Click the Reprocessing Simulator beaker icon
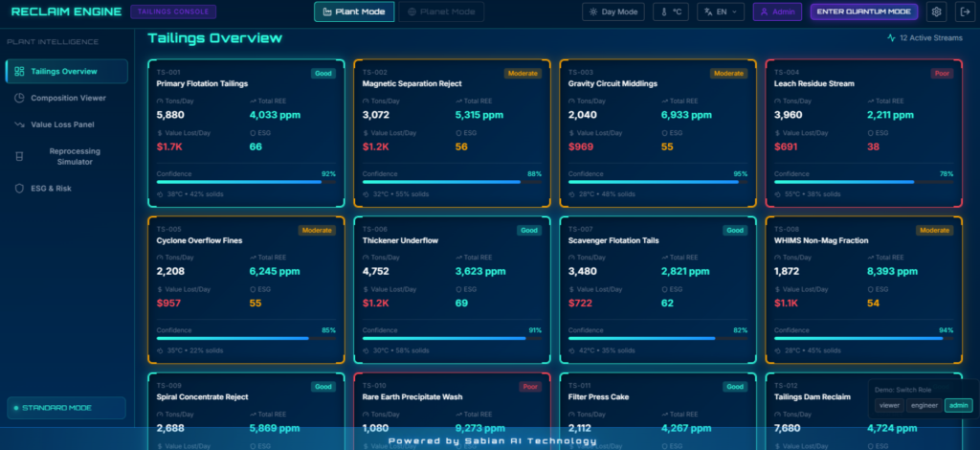Screen dimensions: 980x450 20,156
